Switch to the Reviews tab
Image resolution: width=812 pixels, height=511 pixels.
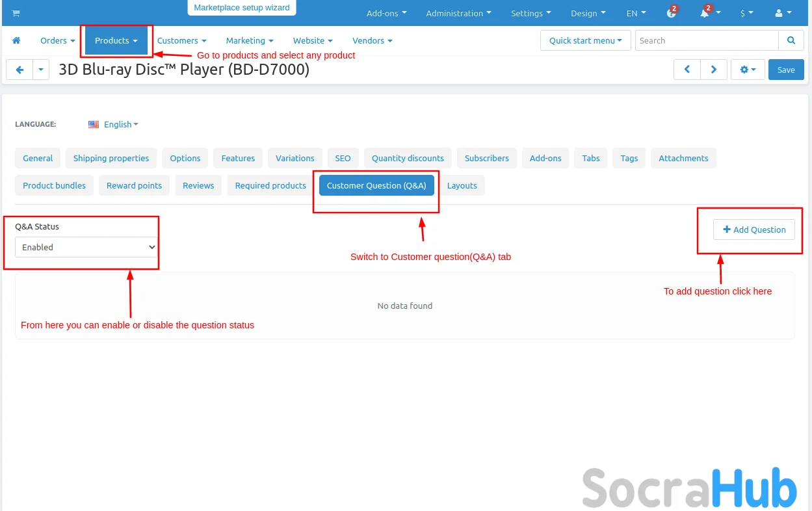(x=198, y=185)
